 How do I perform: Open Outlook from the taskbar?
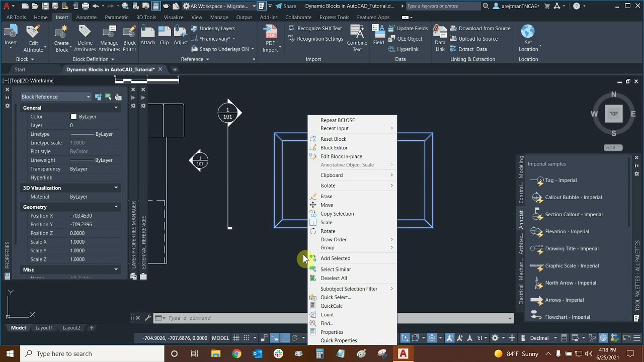pyautogui.click(x=258, y=354)
